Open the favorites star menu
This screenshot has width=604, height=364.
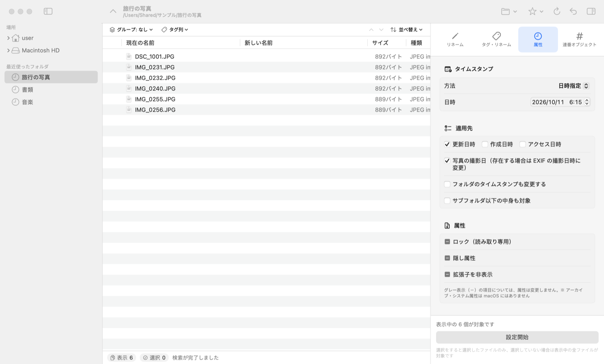tap(535, 11)
